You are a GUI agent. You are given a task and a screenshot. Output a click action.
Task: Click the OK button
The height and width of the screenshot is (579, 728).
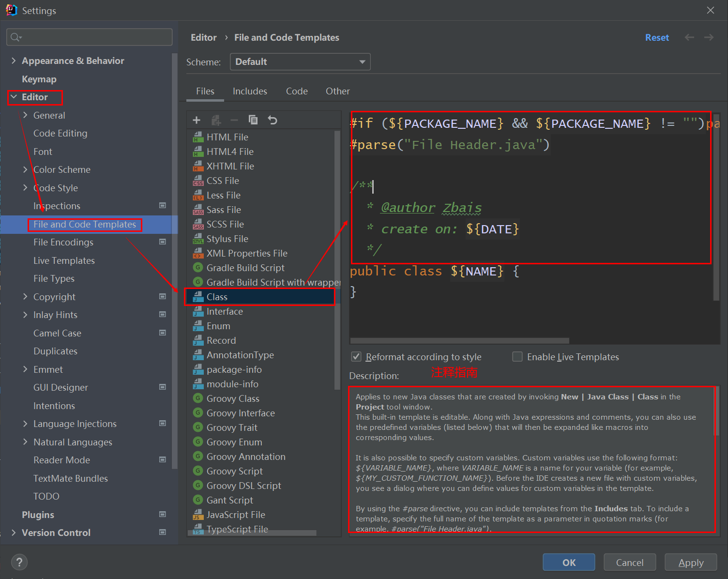pos(569,563)
